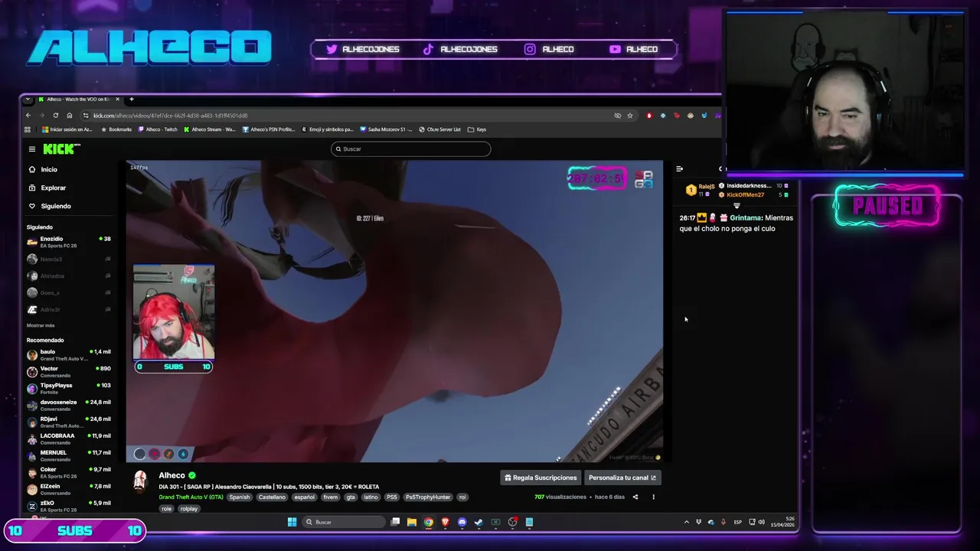Open the video three-dot options menu
This screenshot has height=551, width=980.
653,497
